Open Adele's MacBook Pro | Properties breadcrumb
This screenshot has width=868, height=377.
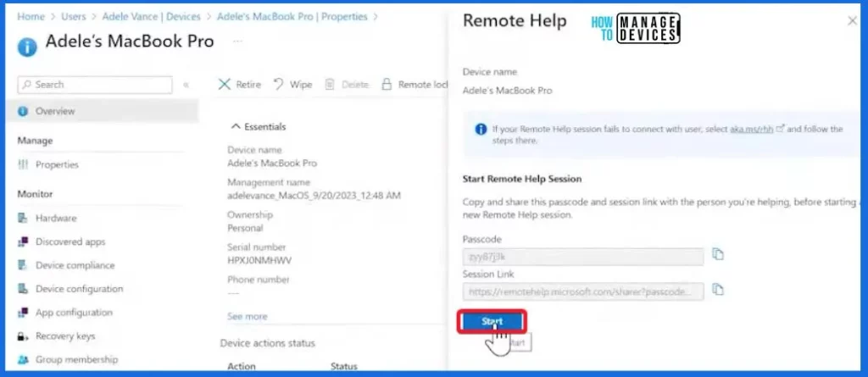coord(292,17)
